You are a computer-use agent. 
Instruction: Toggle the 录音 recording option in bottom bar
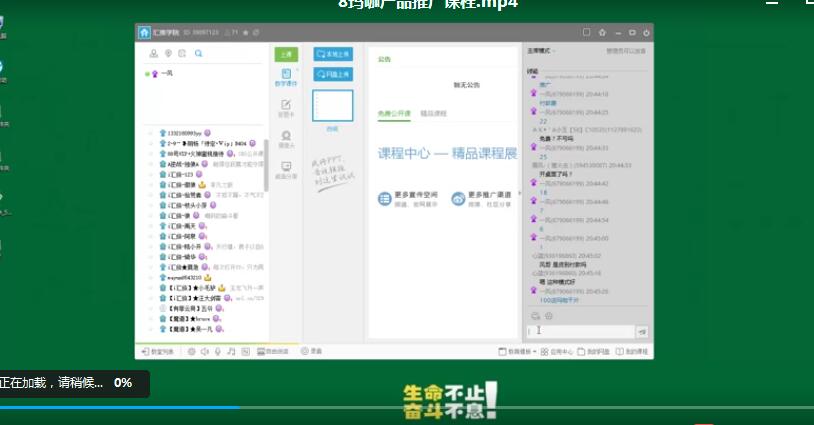click(x=311, y=351)
